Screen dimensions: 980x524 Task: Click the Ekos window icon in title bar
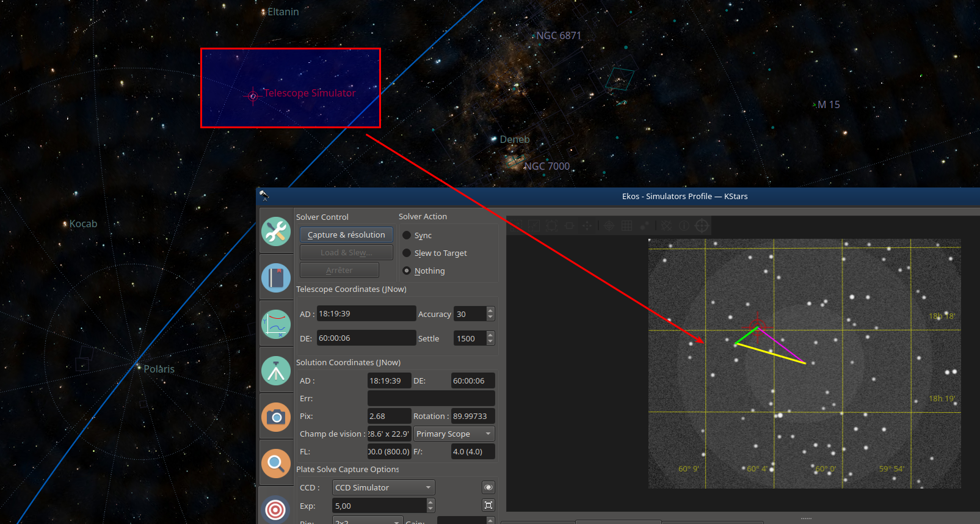coord(264,195)
